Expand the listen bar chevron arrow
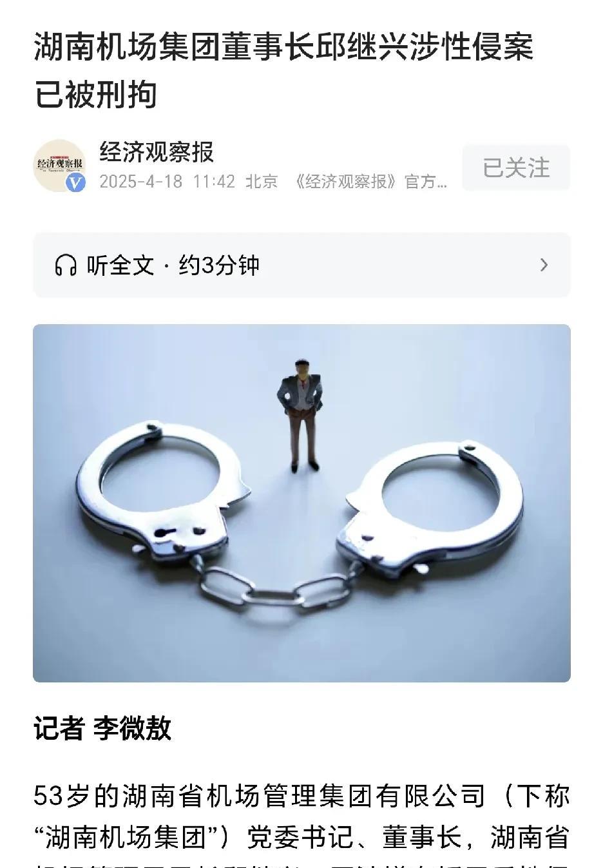 pyautogui.click(x=544, y=265)
